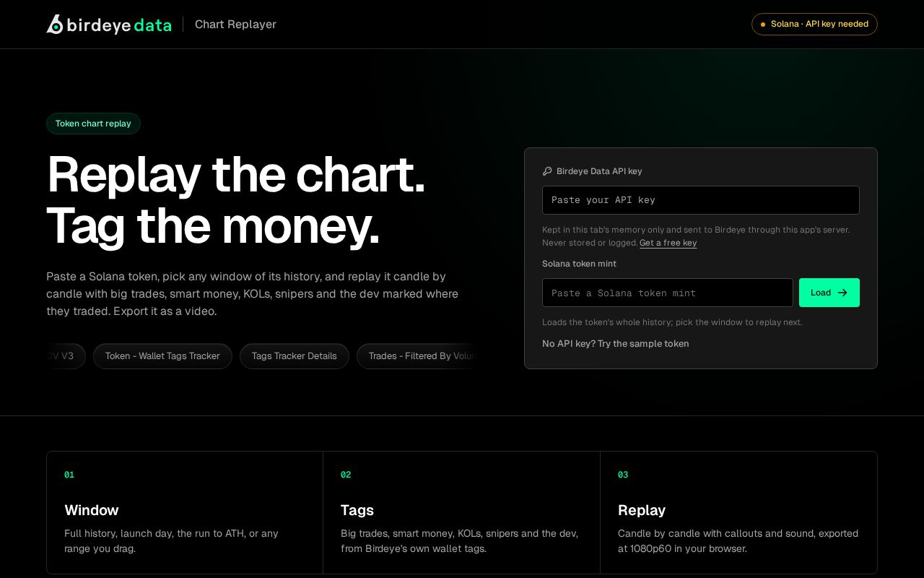Open the Get a free key link
The image size is (924, 578).
click(x=668, y=243)
